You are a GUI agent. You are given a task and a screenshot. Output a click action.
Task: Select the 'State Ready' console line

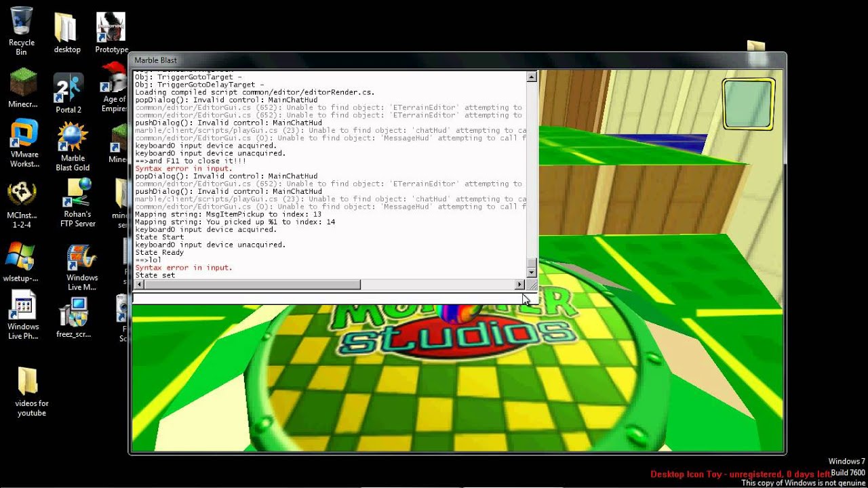pyautogui.click(x=159, y=252)
